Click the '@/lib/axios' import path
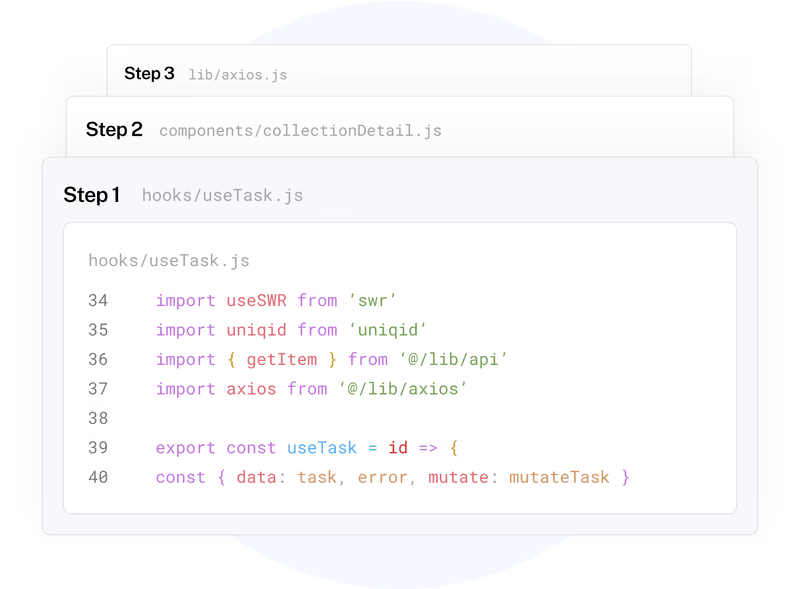The width and height of the screenshot is (800, 589). tap(403, 389)
